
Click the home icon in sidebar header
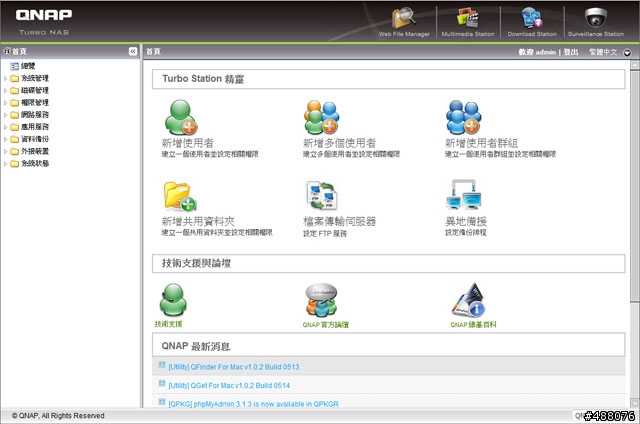click(x=7, y=51)
